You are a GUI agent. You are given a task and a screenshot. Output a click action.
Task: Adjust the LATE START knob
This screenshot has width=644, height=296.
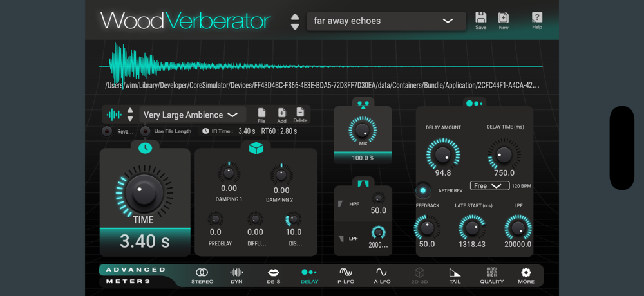[x=472, y=227]
